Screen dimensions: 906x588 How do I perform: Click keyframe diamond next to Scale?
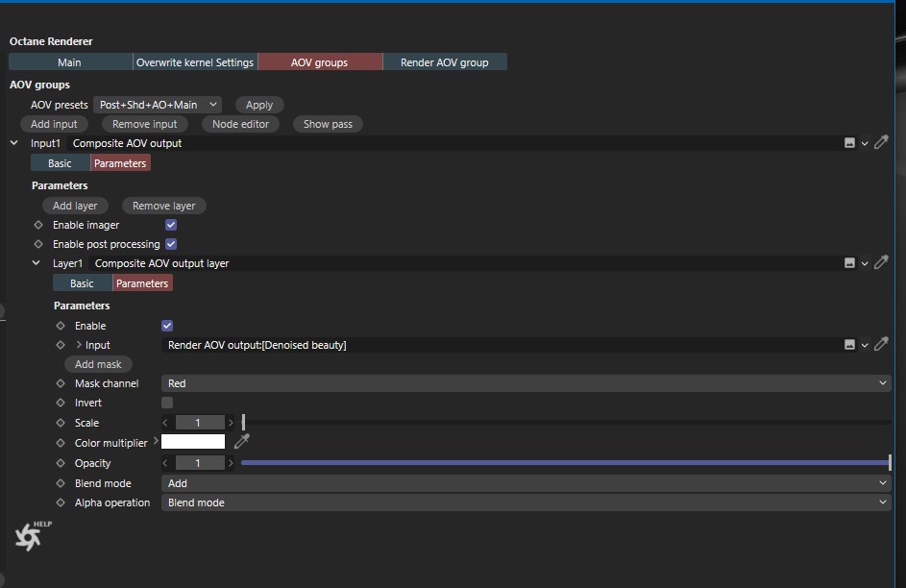pyautogui.click(x=61, y=423)
